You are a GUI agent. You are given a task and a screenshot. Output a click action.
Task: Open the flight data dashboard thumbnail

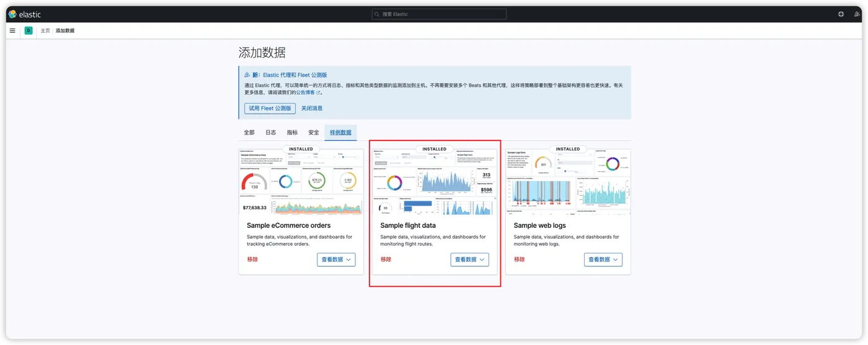click(x=435, y=182)
